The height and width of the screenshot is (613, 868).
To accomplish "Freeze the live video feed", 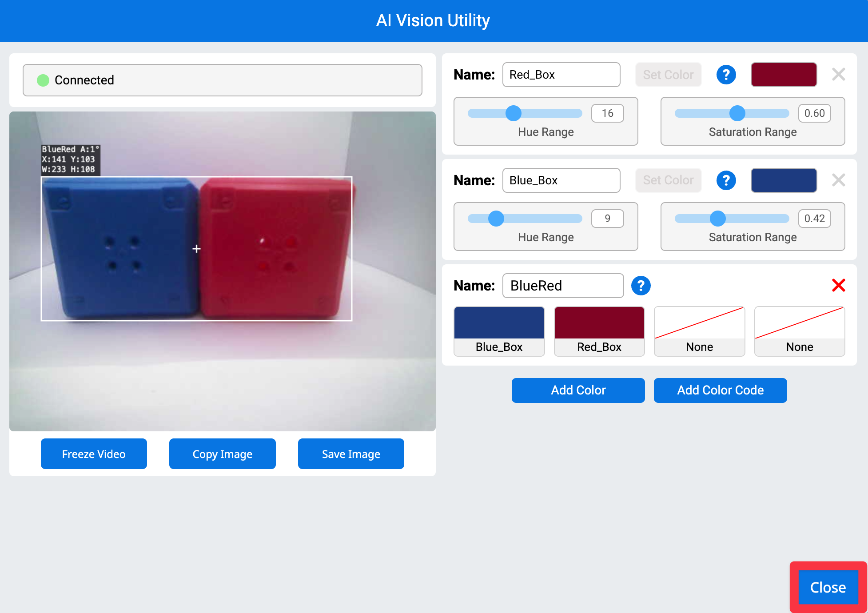I will click(94, 454).
